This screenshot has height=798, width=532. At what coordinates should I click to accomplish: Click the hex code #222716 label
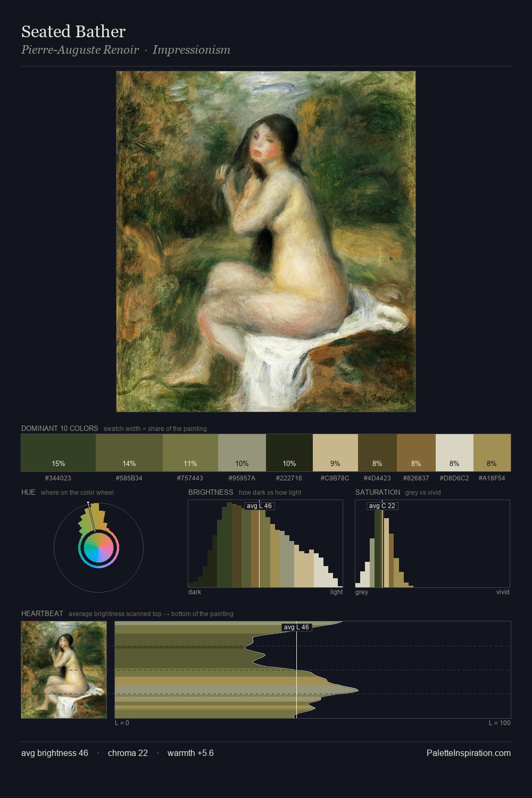click(289, 478)
